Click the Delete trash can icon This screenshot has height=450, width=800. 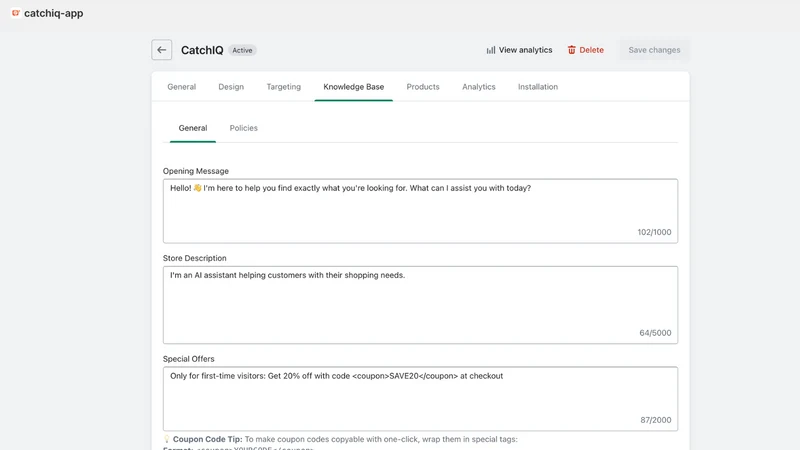click(x=571, y=50)
